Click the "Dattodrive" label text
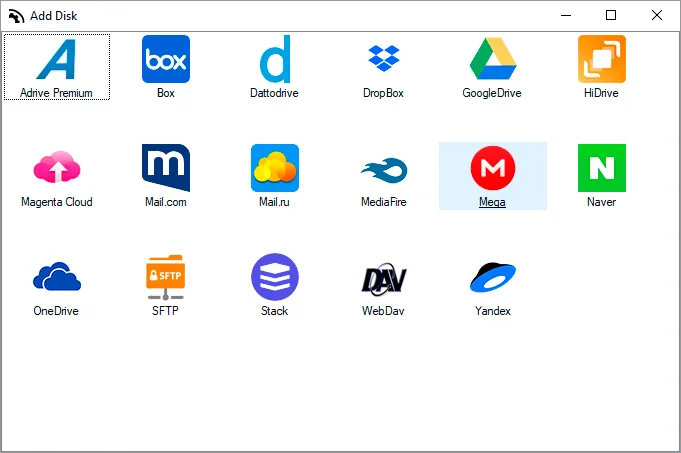This screenshot has height=453, width=681. point(274,93)
